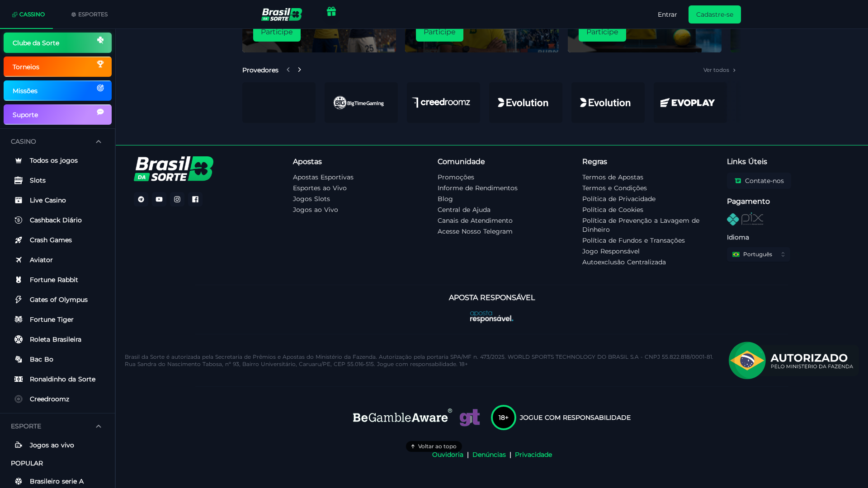Open Torneios menu item
The image size is (868, 488).
coord(57,67)
